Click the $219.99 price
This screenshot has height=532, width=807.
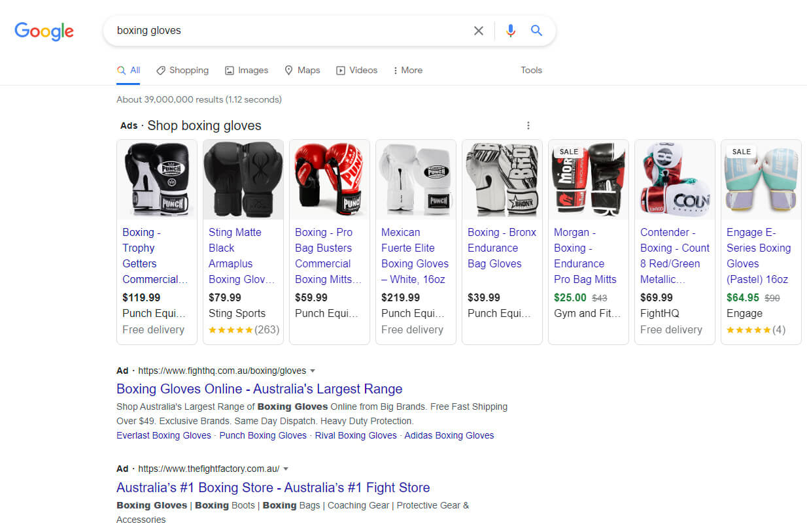(x=401, y=297)
